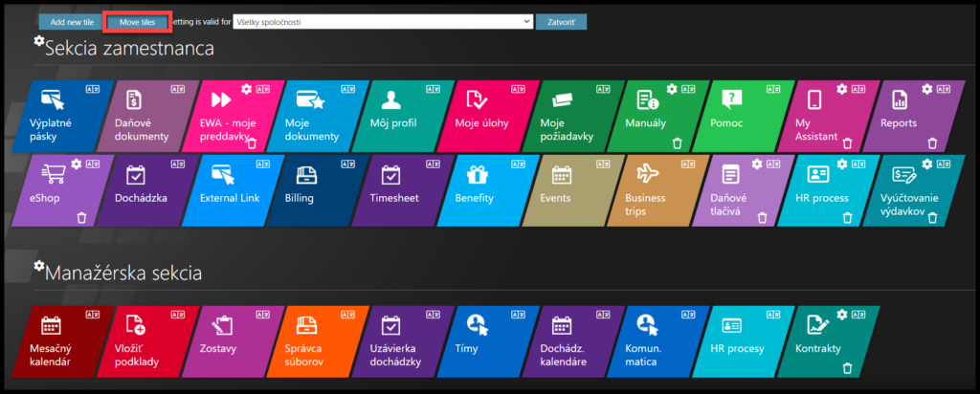The height and width of the screenshot is (394, 980).
Task: Open the Mesačný kalendár tile
Action: click(x=57, y=339)
